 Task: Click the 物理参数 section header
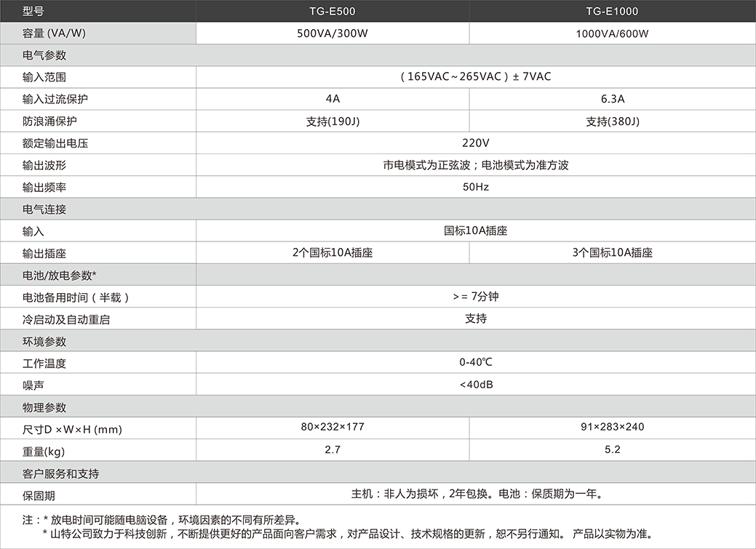tap(36, 406)
